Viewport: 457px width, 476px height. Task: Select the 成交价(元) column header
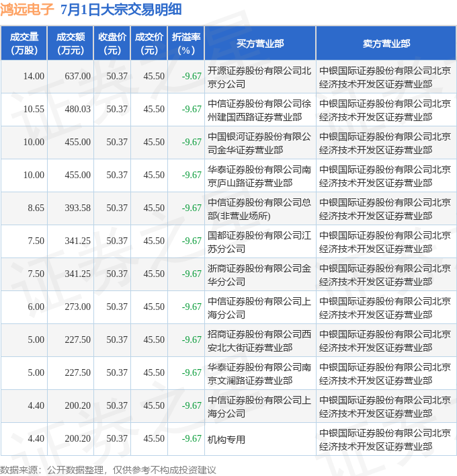coord(149,44)
